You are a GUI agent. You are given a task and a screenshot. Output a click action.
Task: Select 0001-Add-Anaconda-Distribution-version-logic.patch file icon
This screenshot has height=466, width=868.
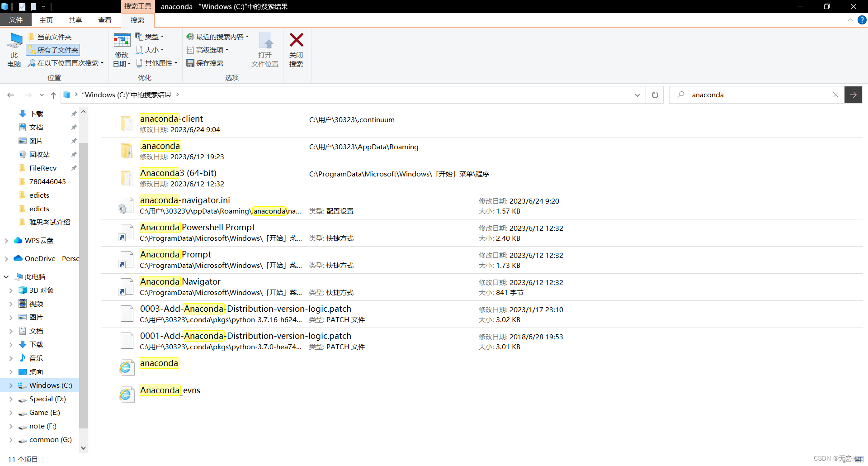click(127, 341)
